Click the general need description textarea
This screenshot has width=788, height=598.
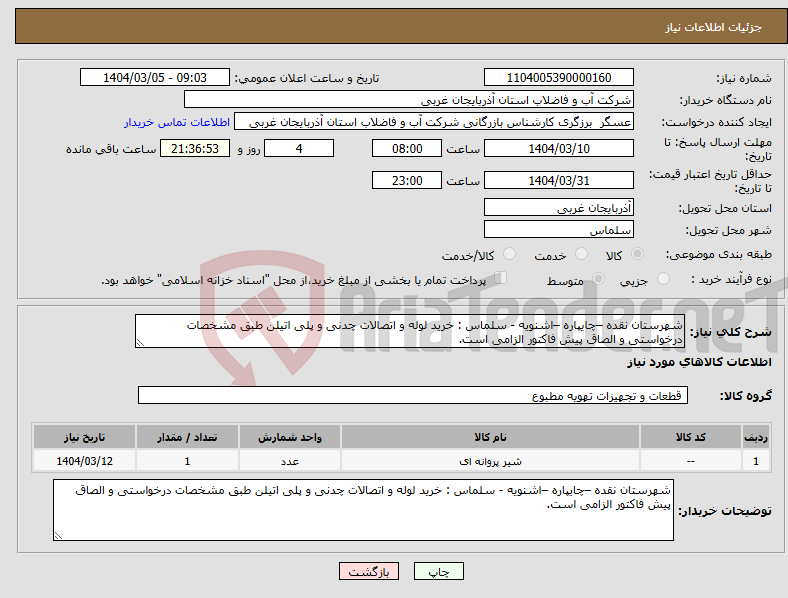(x=410, y=331)
